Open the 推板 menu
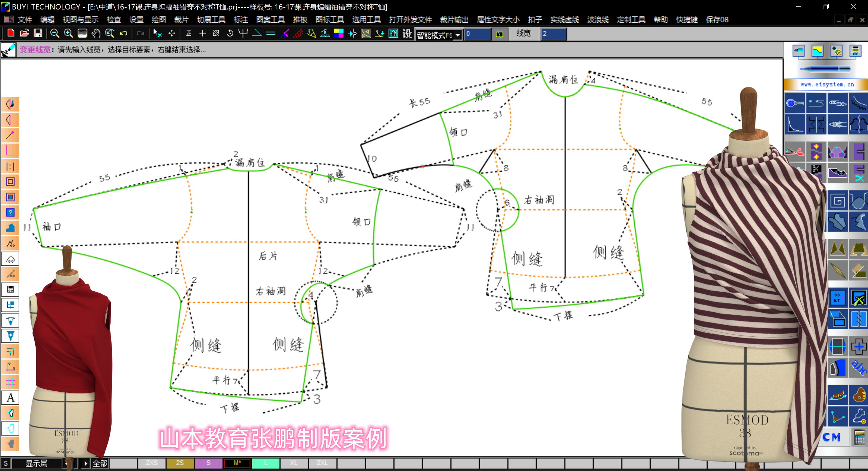The image size is (868, 471). [300, 20]
